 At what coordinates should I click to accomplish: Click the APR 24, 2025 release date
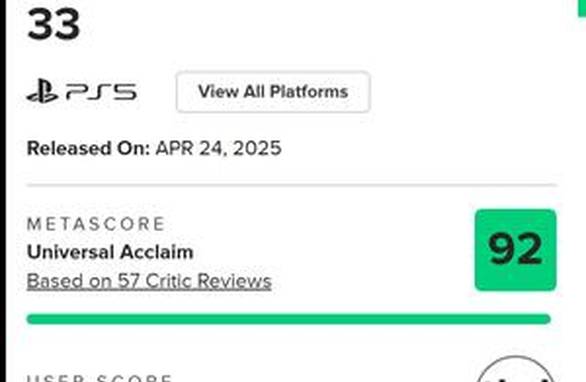pyautogui.click(x=219, y=148)
